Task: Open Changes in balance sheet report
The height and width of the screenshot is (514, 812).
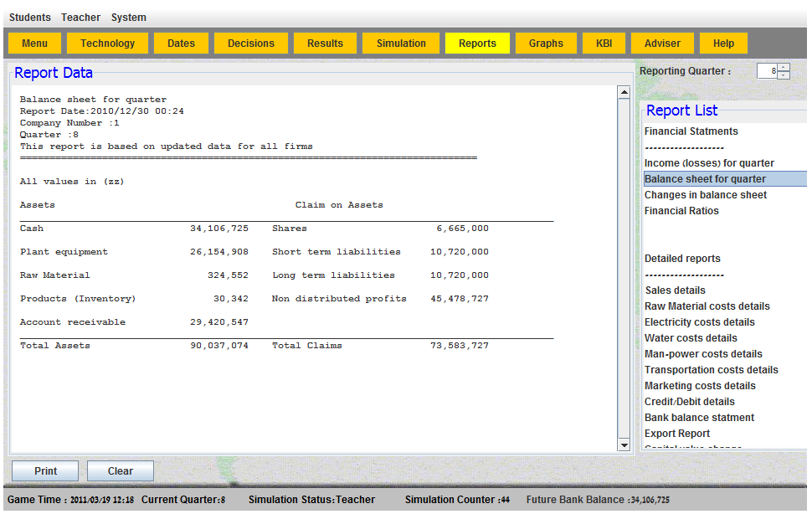Action: pos(706,195)
